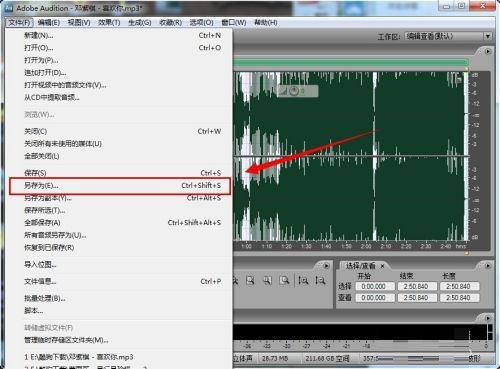Click the green range bar above the waveform

(x=351, y=62)
